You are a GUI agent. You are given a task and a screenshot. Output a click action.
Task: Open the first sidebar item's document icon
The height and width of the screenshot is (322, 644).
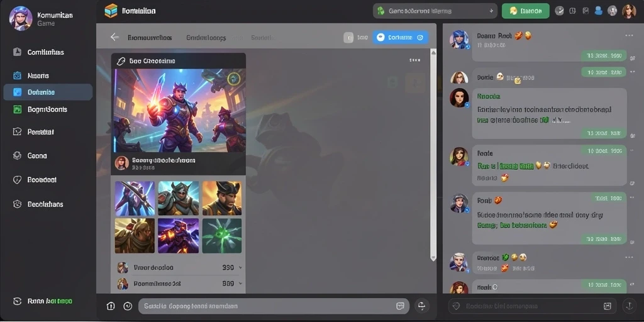pos(17,52)
